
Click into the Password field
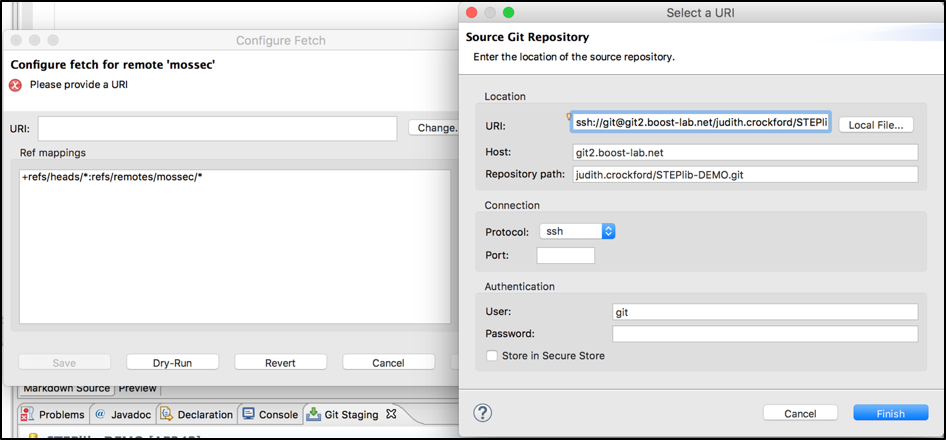[765, 334]
